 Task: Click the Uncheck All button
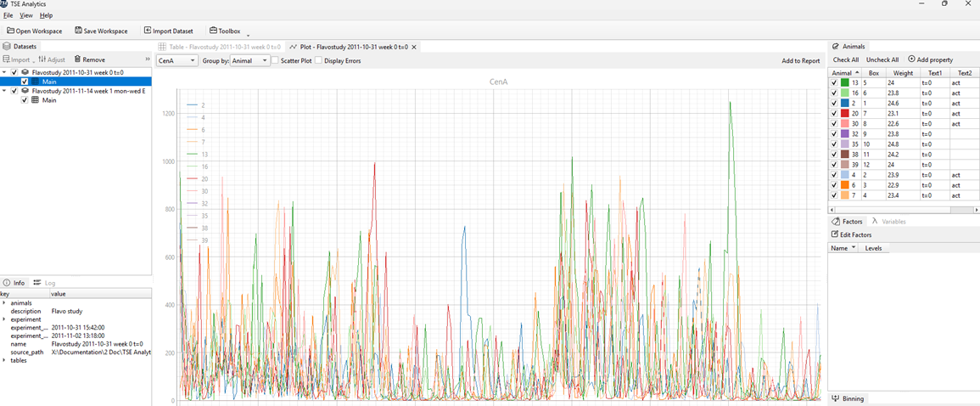click(x=882, y=60)
